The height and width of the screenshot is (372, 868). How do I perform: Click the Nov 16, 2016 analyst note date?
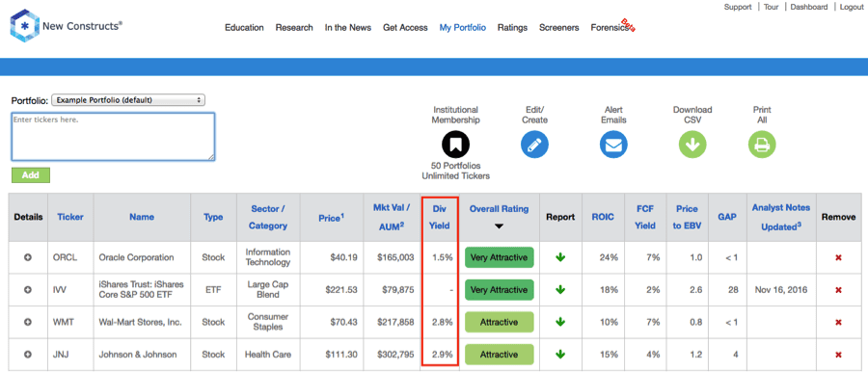coord(781,289)
